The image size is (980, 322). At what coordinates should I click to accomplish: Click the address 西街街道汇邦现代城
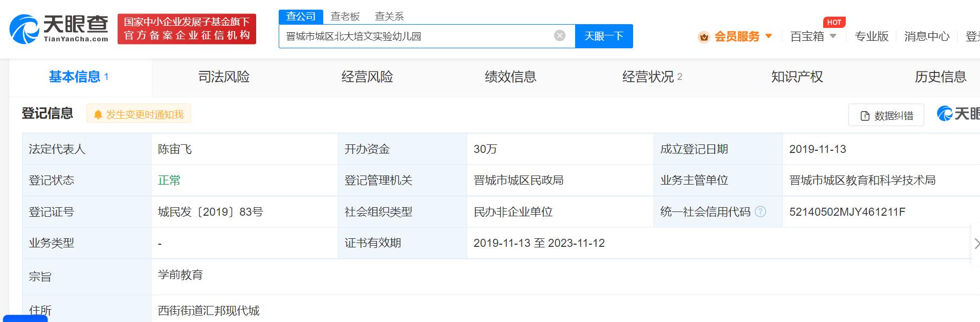pos(209,311)
